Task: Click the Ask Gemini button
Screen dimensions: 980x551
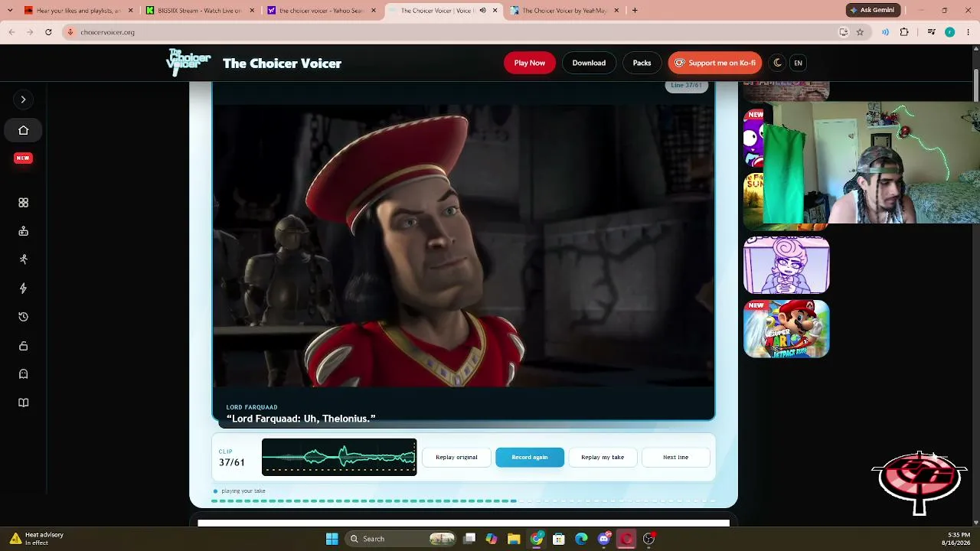Action: [872, 11]
